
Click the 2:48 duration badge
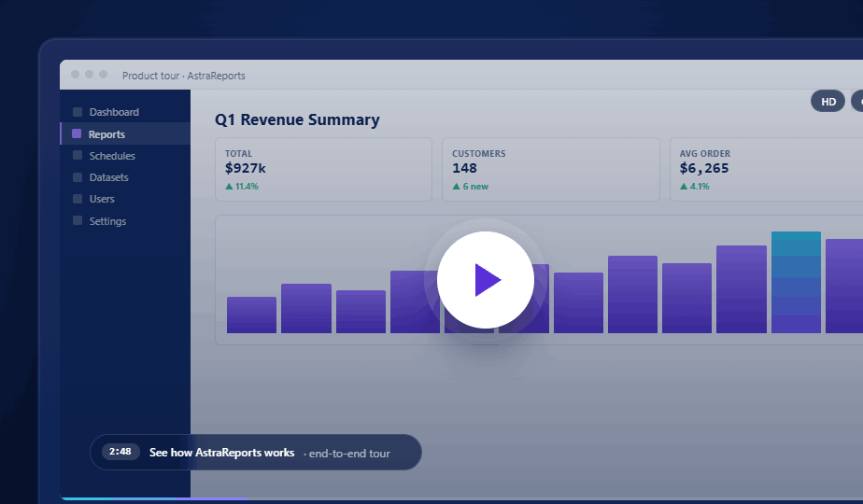coord(120,452)
